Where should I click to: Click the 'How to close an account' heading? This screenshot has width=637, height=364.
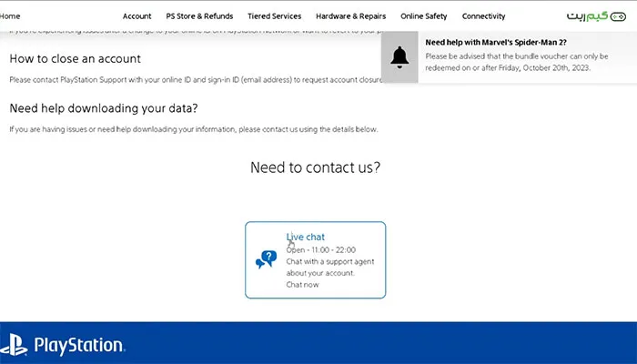pos(75,59)
